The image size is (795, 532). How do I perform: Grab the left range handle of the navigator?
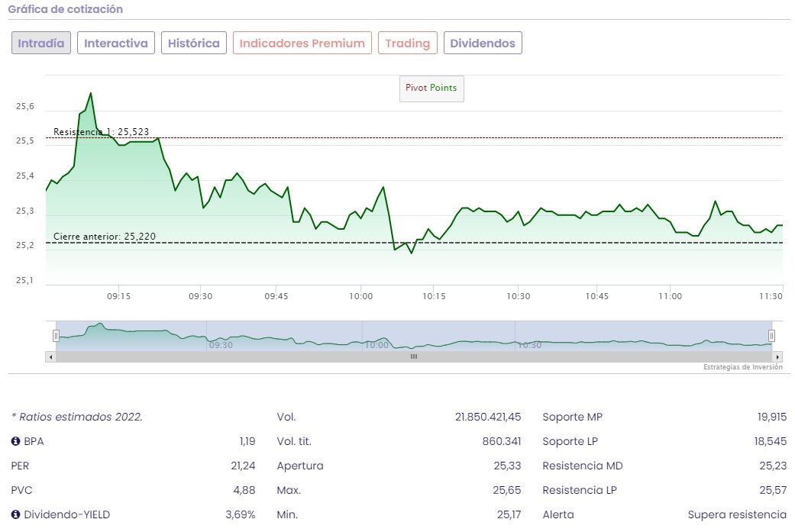point(56,335)
